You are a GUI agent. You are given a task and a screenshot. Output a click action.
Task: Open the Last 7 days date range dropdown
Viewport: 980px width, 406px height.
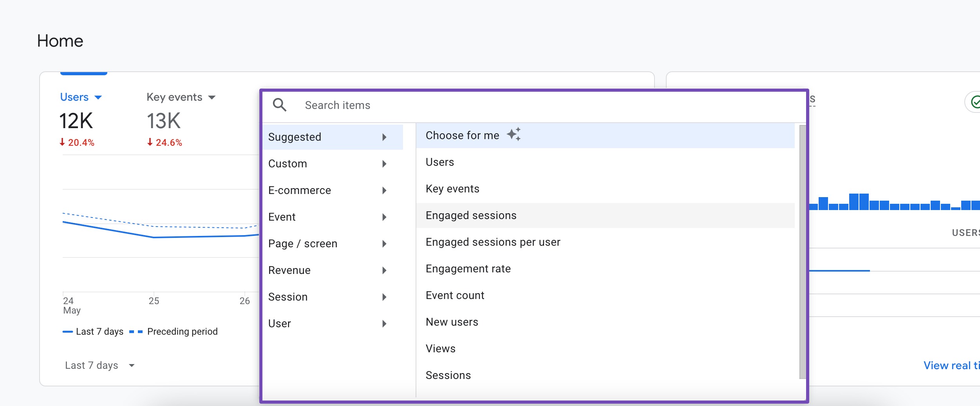tap(100, 365)
